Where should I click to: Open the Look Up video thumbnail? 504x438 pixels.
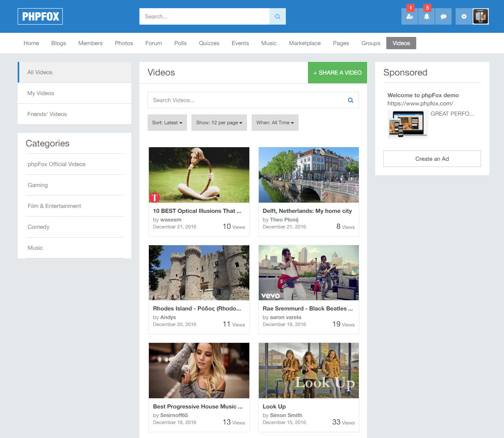coord(308,370)
